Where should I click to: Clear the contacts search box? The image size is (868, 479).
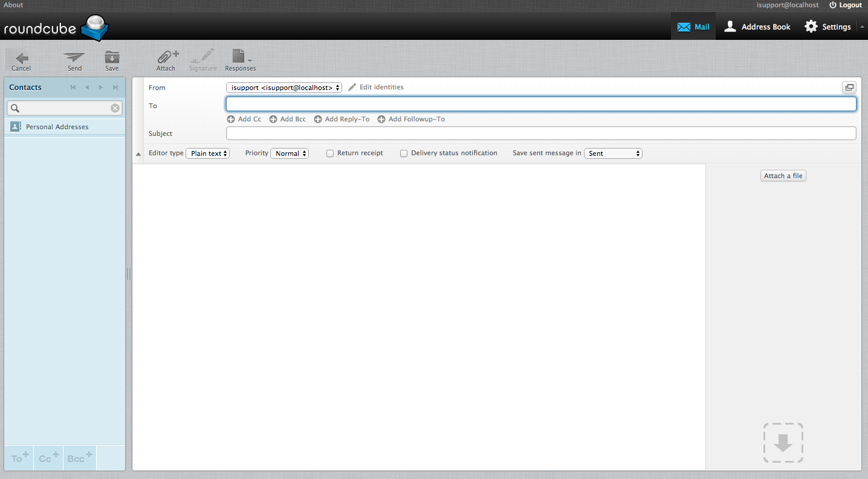click(115, 108)
